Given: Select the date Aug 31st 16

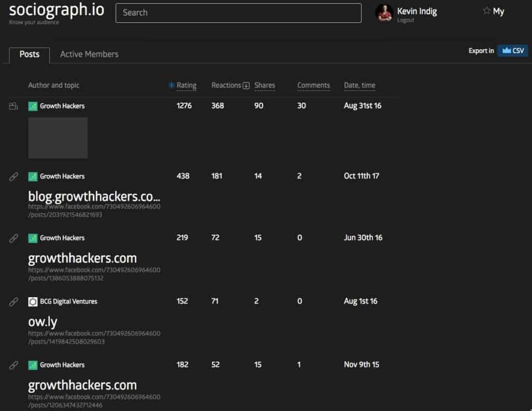Looking at the screenshot, I should [363, 106].
